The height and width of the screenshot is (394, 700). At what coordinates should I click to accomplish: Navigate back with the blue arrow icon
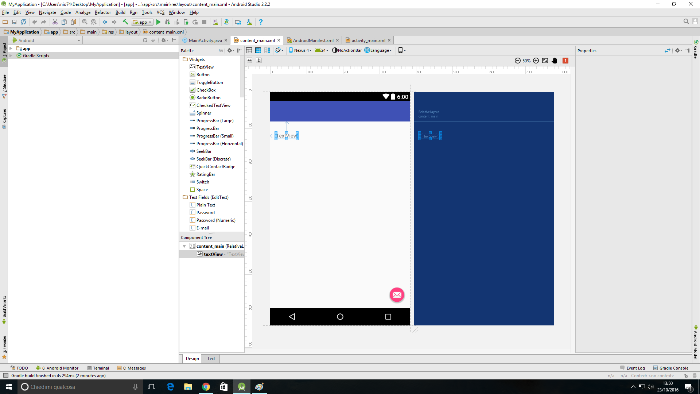coord(105,22)
